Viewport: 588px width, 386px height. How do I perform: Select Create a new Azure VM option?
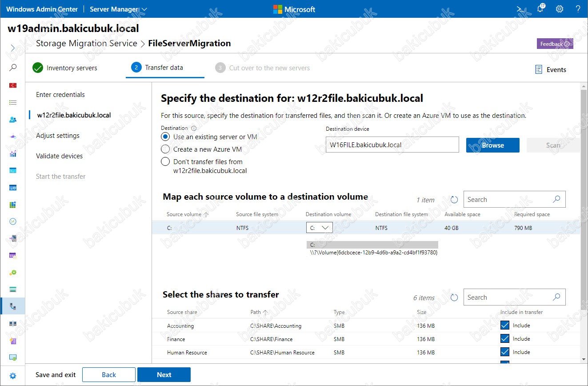tap(165, 149)
